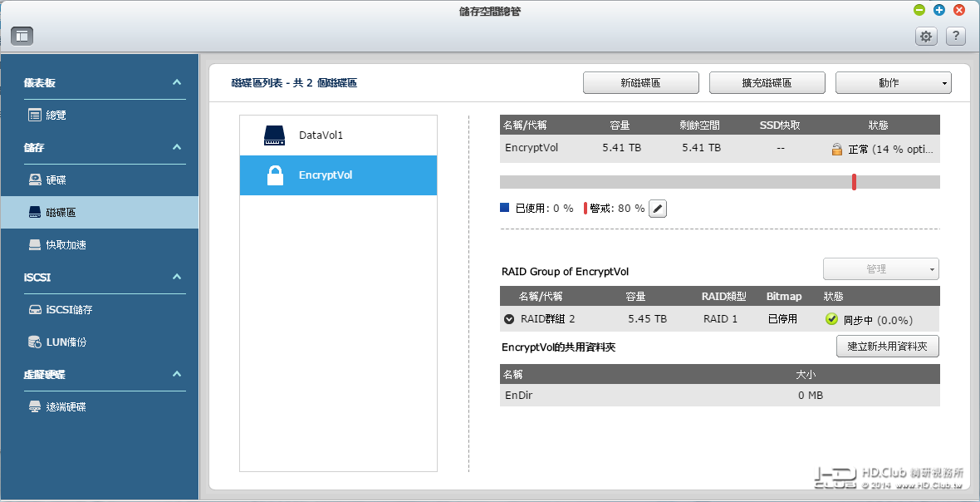The image size is (980, 502).
Task: Click the EncryptVol name in the table
Action: click(532, 148)
